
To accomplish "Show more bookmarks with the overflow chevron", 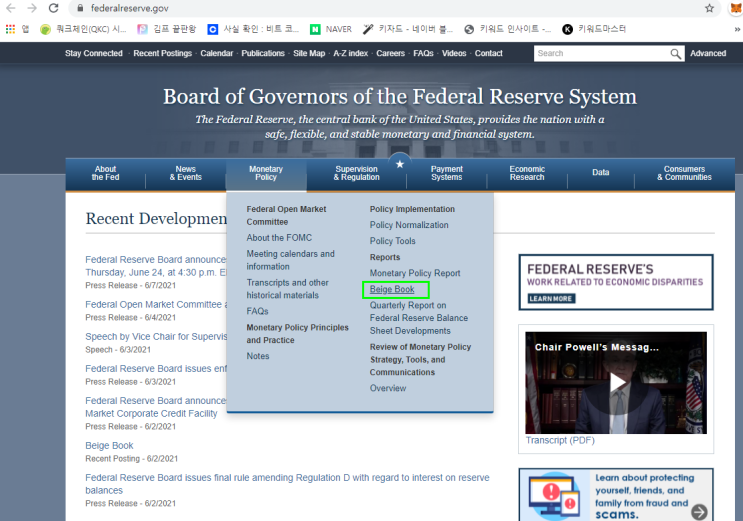I will tap(737, 29).
